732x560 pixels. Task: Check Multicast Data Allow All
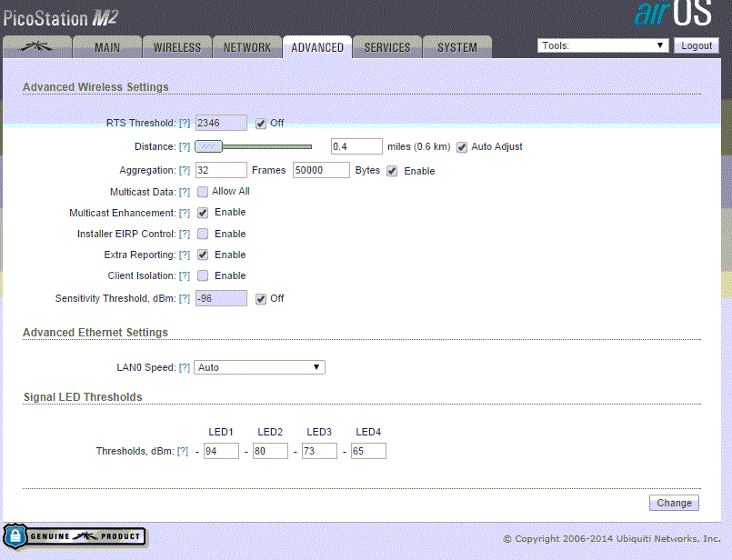(203, 192)
